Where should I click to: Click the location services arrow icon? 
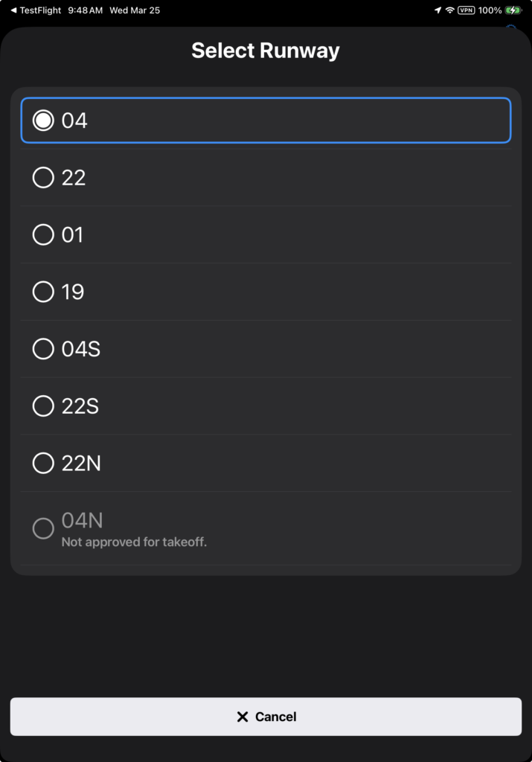(438, 10)
